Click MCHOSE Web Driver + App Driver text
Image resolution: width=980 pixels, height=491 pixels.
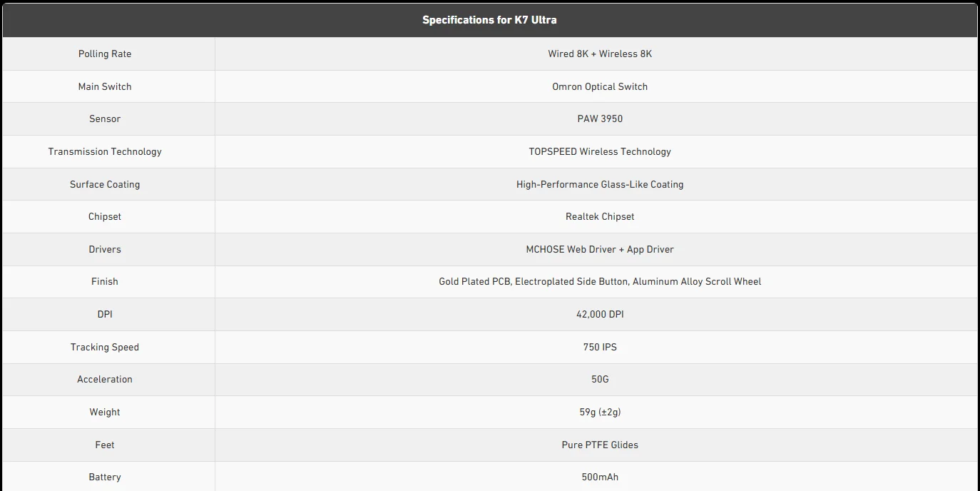click(600, 249)
